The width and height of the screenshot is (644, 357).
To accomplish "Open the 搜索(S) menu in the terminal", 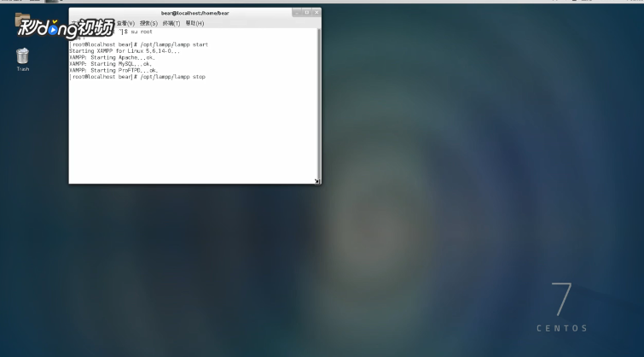I will point(148,23).
